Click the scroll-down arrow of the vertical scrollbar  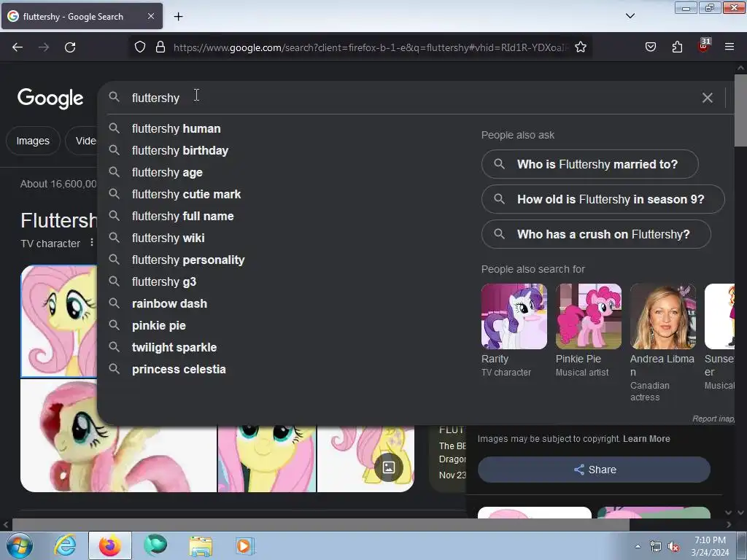[x=741, y=513]
